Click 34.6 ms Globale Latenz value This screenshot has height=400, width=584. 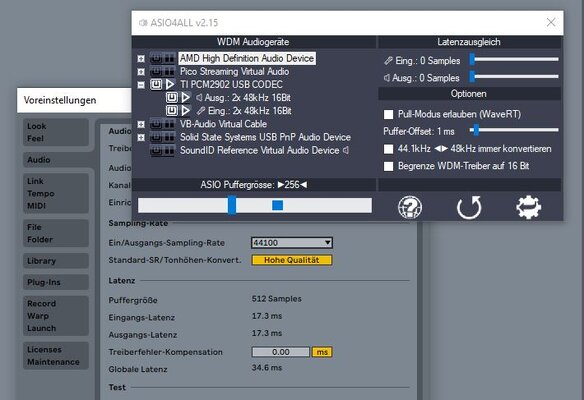click(267, 368)
